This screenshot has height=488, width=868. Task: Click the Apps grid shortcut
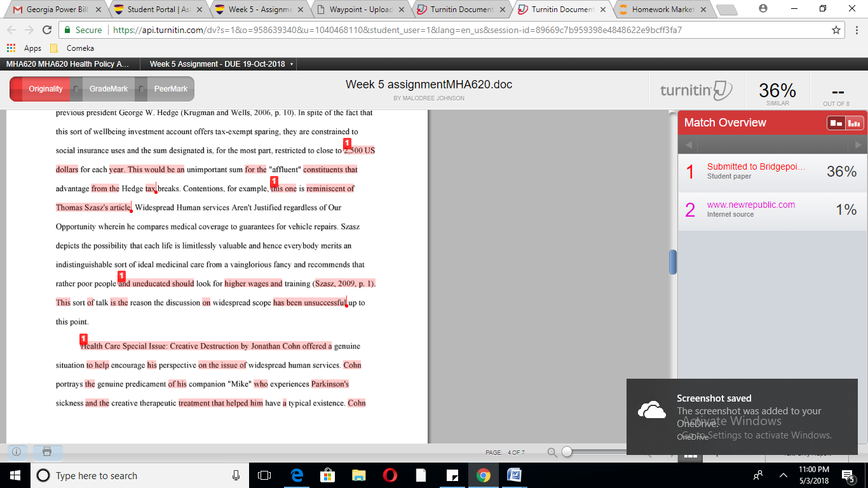coord(24,48)
